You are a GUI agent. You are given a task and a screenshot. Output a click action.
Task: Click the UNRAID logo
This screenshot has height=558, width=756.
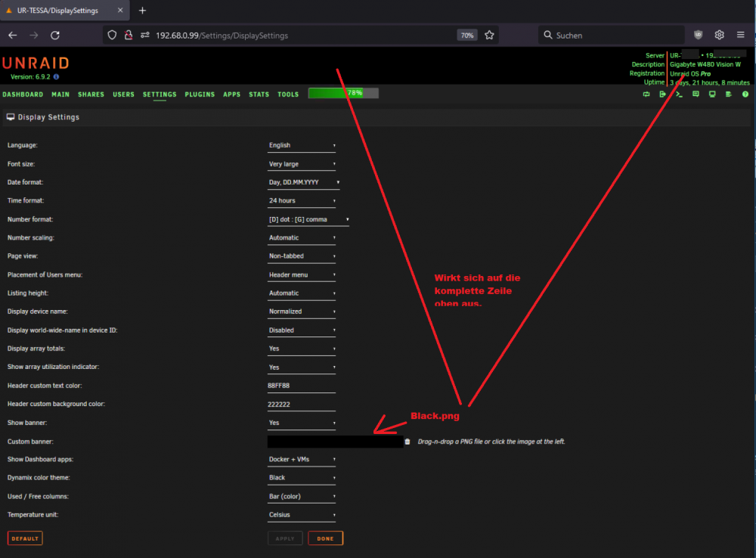pos(36,64)
